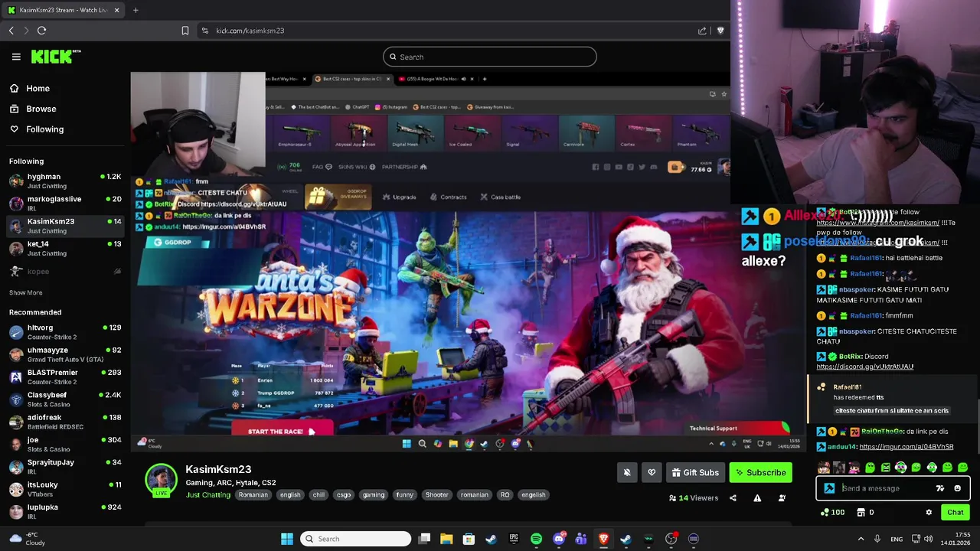Open the Kick hamburger menu
The height and width of the screenshot is (551, 980).
click(16, 57)
